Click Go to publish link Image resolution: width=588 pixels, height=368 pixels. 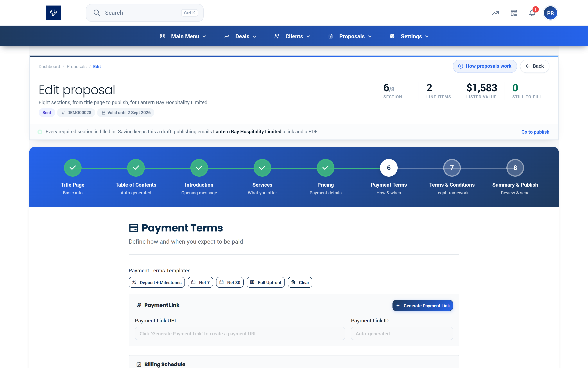[535, 132]
